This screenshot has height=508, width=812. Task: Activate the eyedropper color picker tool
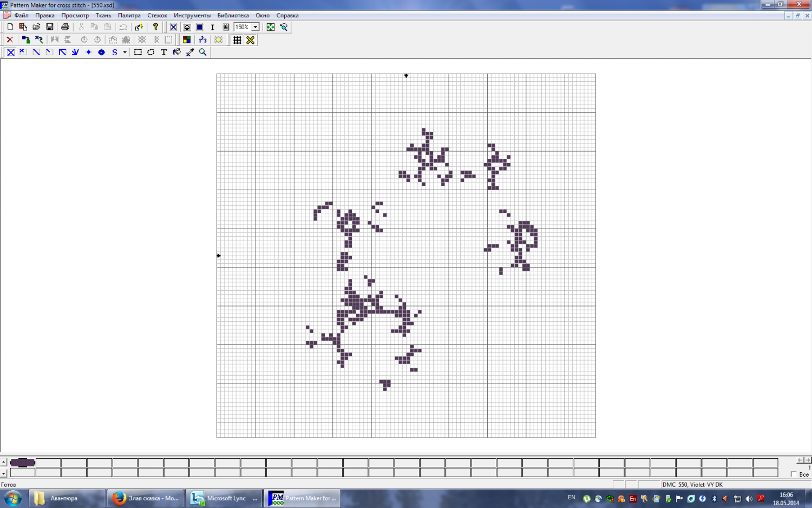(190, 53)
